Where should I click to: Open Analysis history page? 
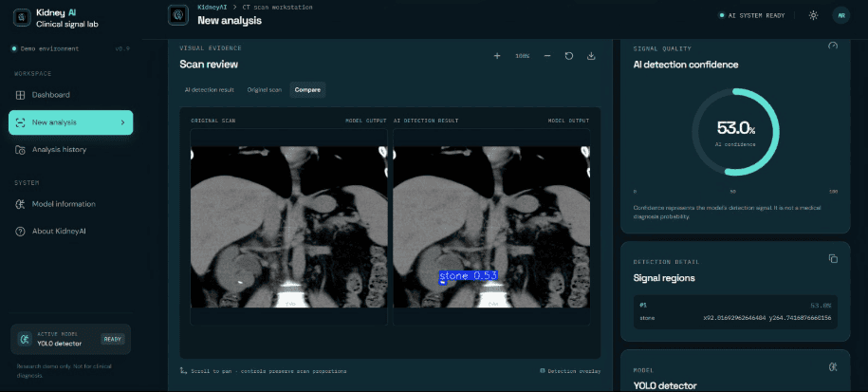click(71, 150)
